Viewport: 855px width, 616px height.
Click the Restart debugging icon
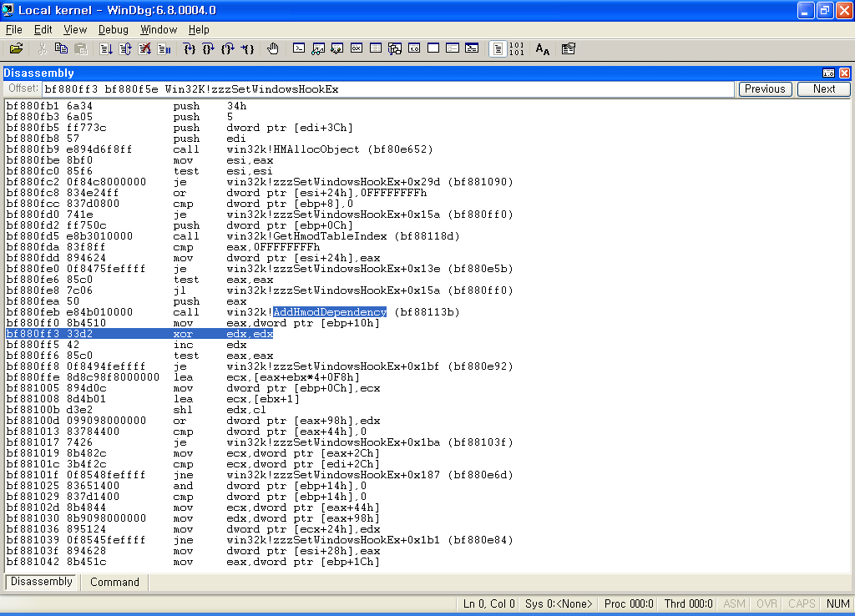pos(125,49)
